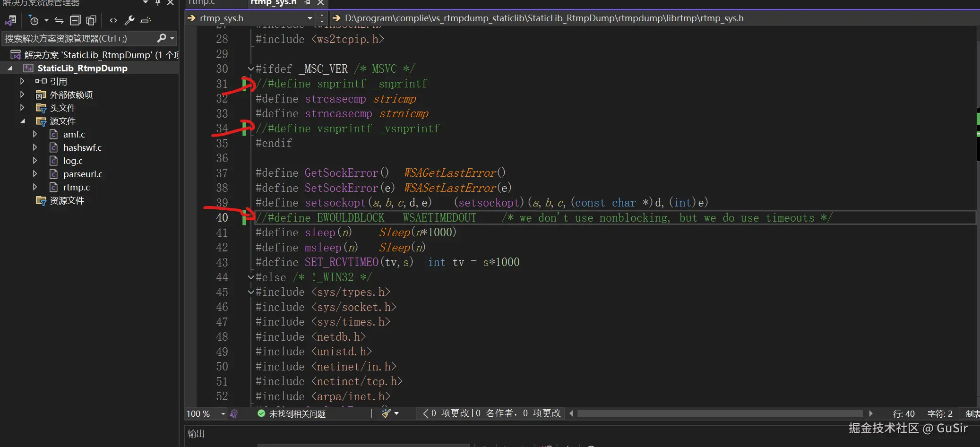Image resolution: width=980 pixels, height=447 pixels.
Task: Expand the 头文件 folder
Action: pos(22,108)
